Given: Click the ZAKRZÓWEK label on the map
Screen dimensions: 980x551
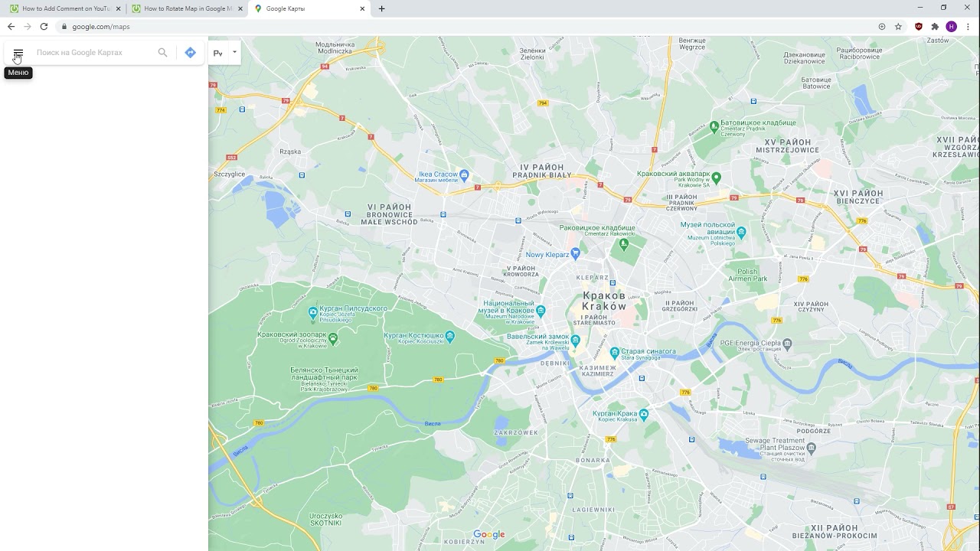Looking at the screenshot, I should (x=516, y=432).
